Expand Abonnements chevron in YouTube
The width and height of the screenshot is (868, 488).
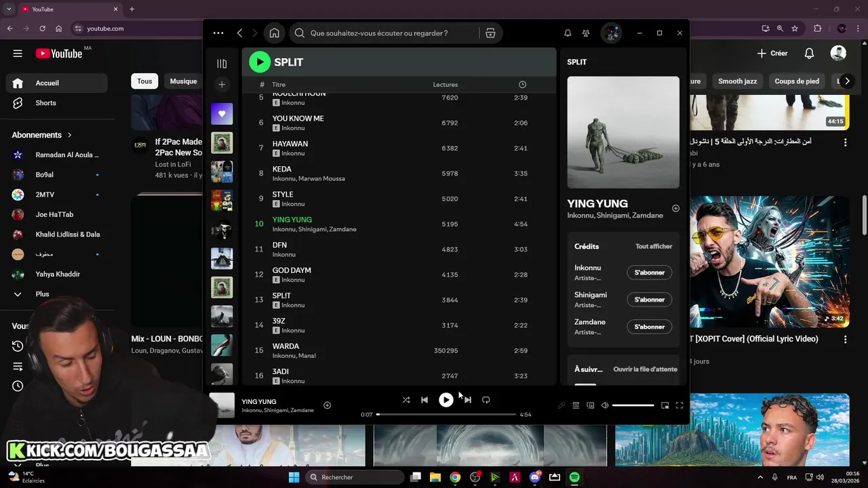(69, 135)
